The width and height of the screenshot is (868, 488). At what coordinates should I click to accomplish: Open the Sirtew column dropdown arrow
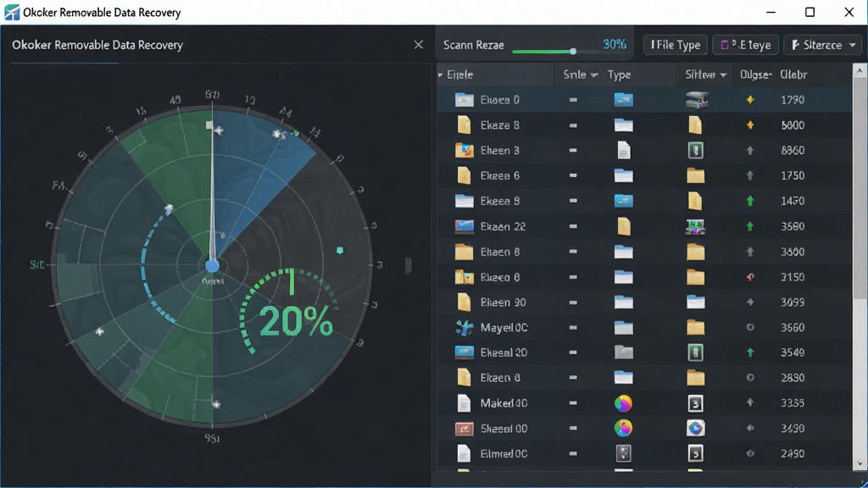(x=722, y=75)
